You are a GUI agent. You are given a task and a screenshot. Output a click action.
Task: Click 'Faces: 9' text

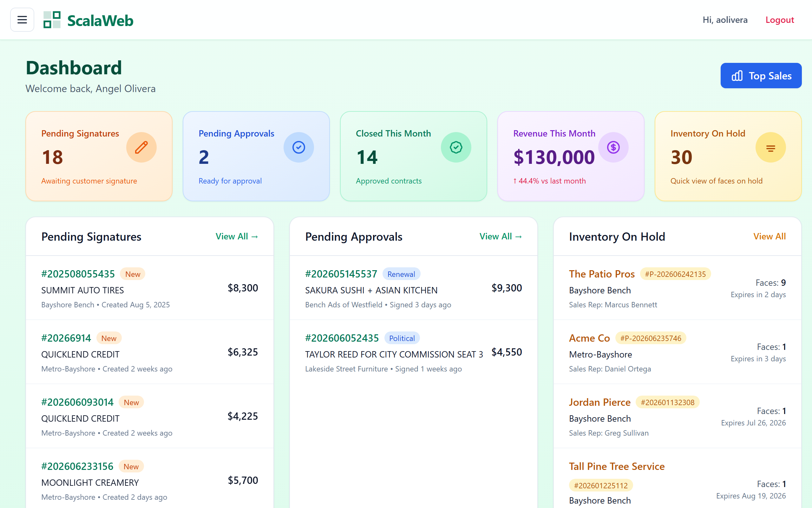point(770,283)
